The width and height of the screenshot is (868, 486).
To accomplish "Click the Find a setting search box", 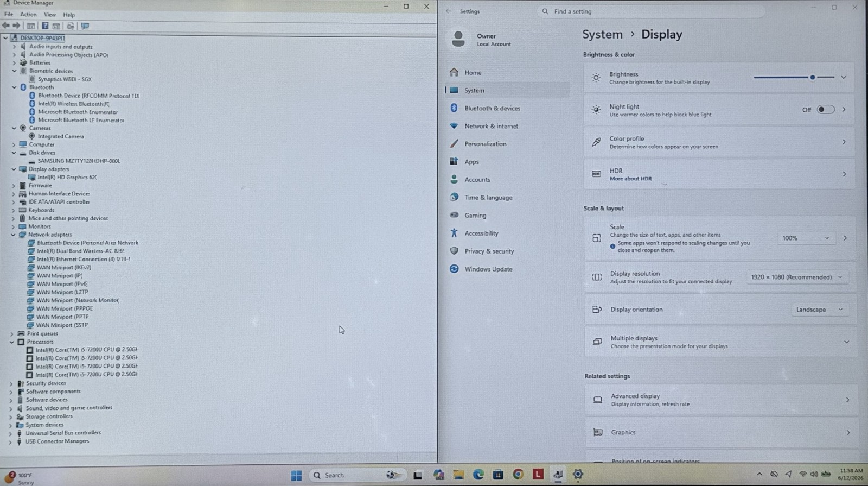I will tap(651, 11).
